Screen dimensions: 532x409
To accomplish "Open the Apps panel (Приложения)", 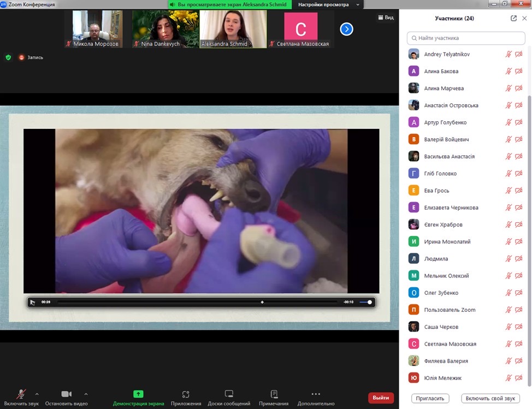I will (x=186, y=394).
